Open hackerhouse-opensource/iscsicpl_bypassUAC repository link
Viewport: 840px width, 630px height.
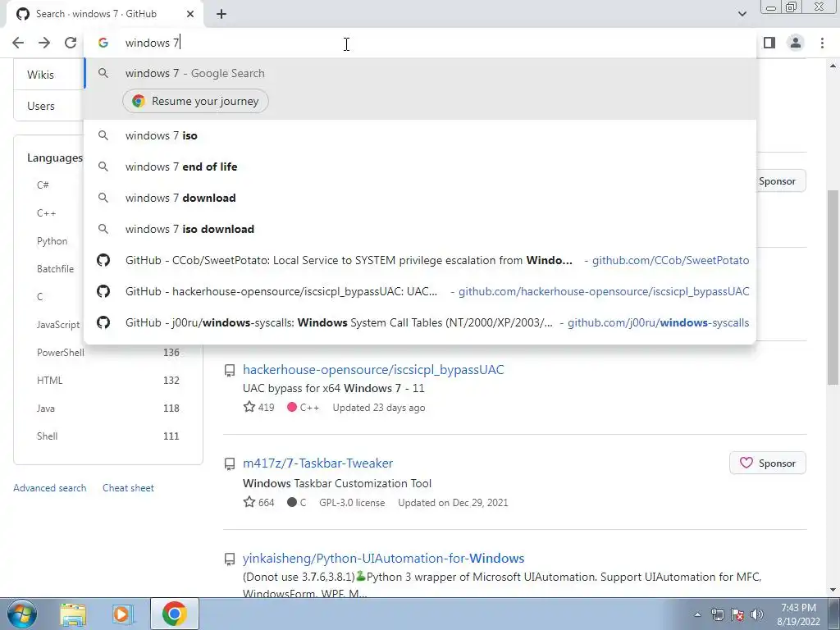(373, 370)
